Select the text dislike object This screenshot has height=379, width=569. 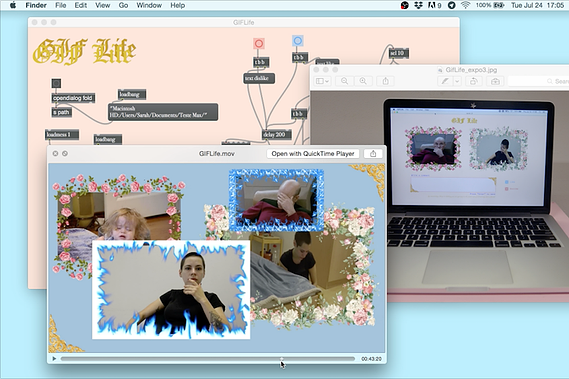pos(259,78)
